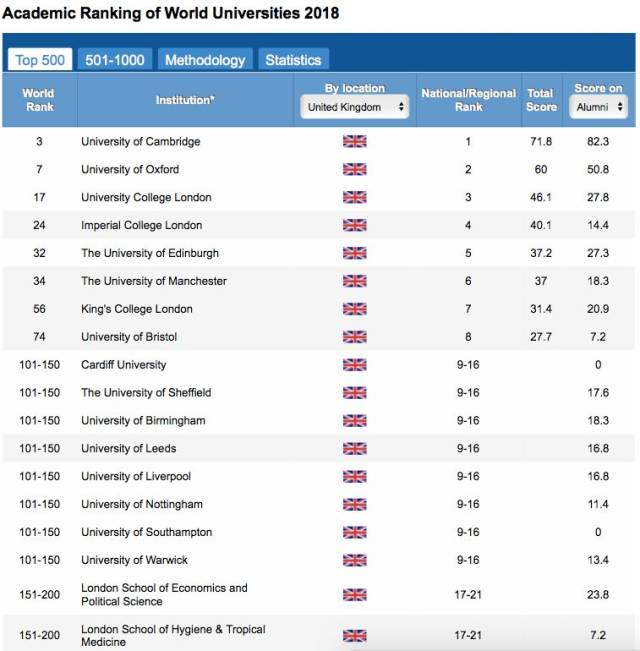This screenshot has width=640, height=651.
Task: Click the flag in the Leeds row
Action: click(355, 448)
